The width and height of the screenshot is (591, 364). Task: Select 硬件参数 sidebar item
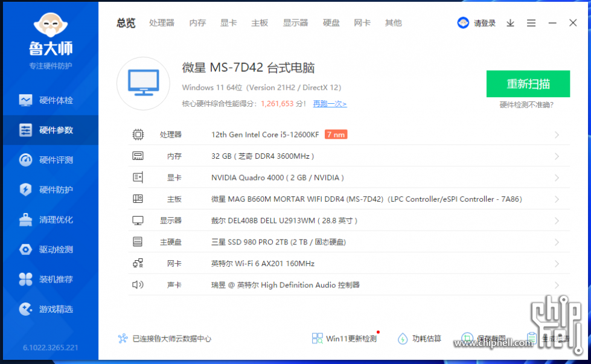point(51,130)
